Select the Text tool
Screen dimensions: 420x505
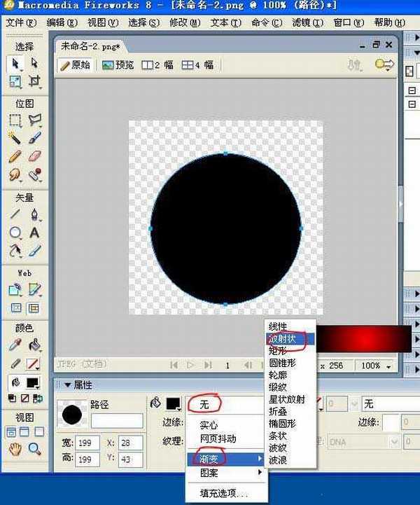pos(34,232)
